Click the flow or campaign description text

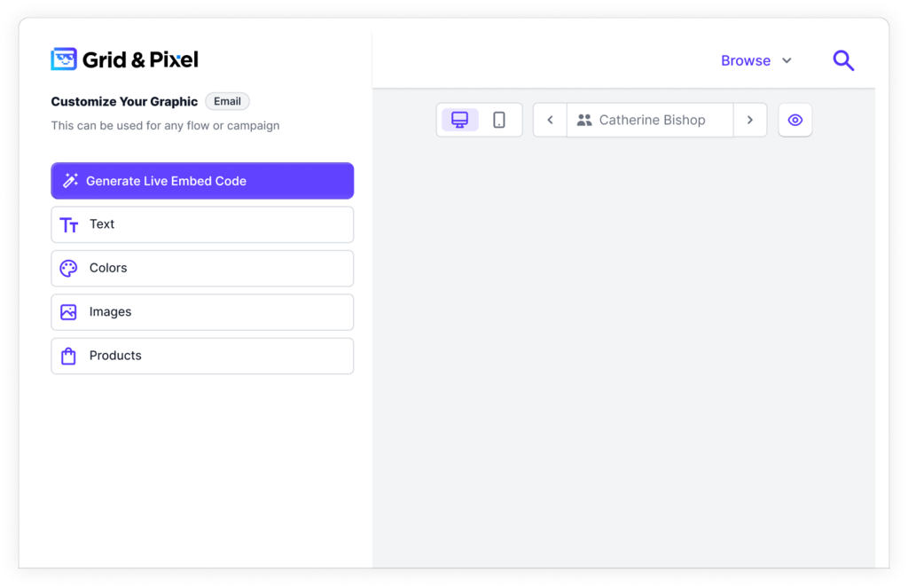click(x=165, y=126)
